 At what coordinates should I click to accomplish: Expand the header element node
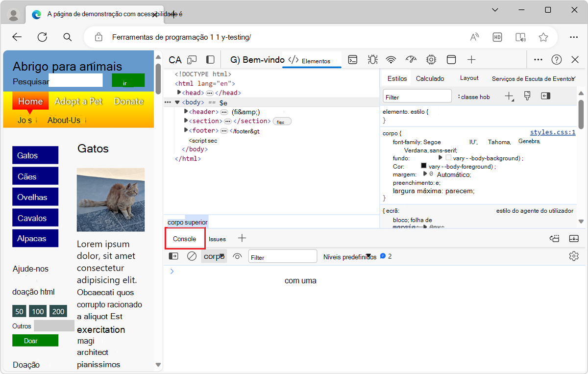coord(186,112)
